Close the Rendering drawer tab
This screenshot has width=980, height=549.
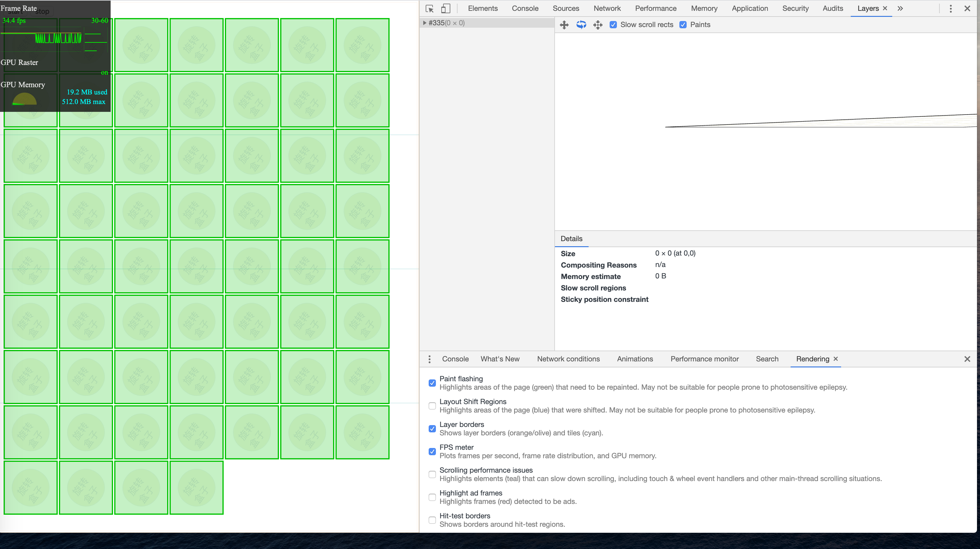point(835,359)
